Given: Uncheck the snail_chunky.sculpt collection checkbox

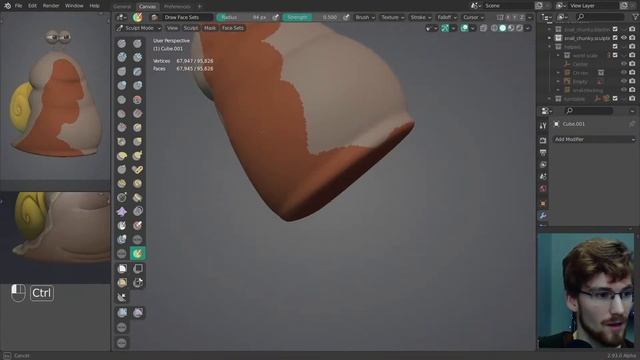Looking at the screenshot, I should pos(615,38).
